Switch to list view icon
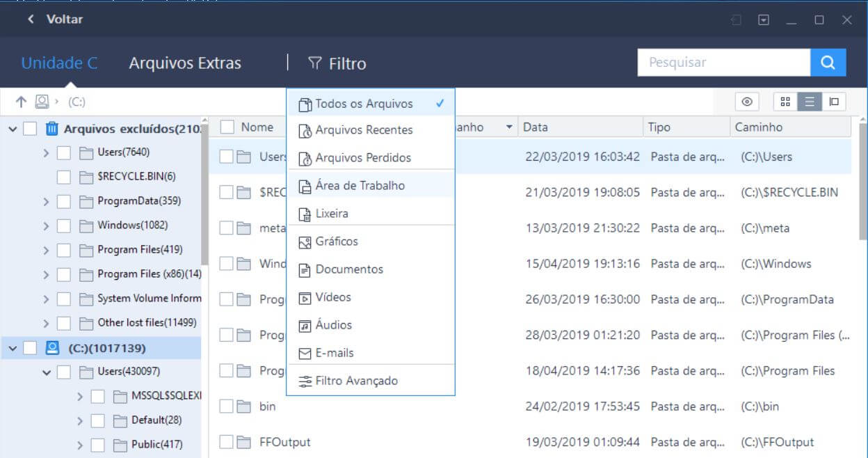Screen dimensions: 868x458 point(810,102)
